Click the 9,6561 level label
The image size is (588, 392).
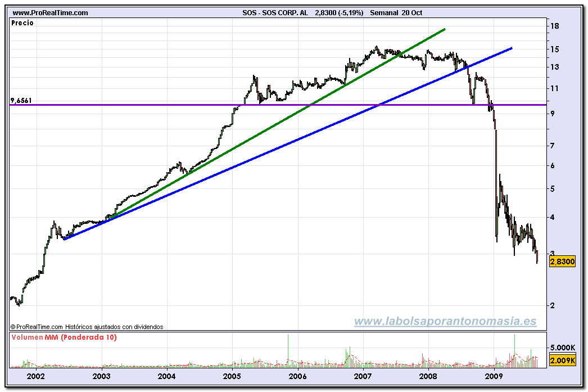(x=22, y=101)
